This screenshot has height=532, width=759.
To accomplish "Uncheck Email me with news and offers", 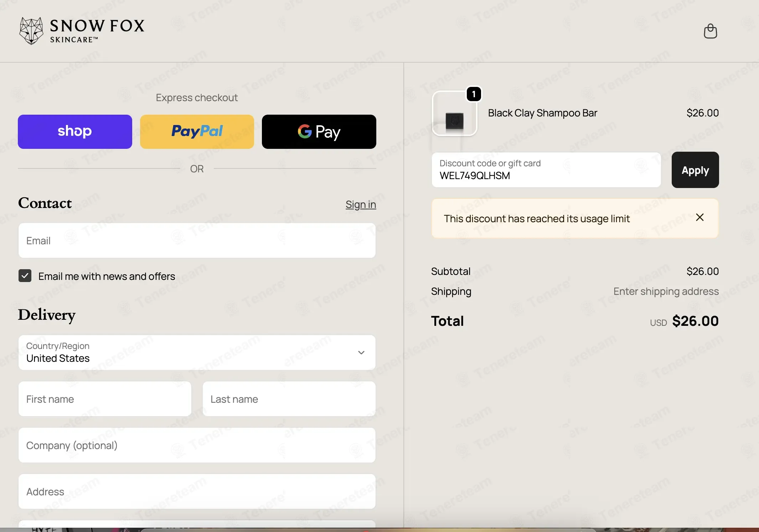I will (x=25, y=276).
